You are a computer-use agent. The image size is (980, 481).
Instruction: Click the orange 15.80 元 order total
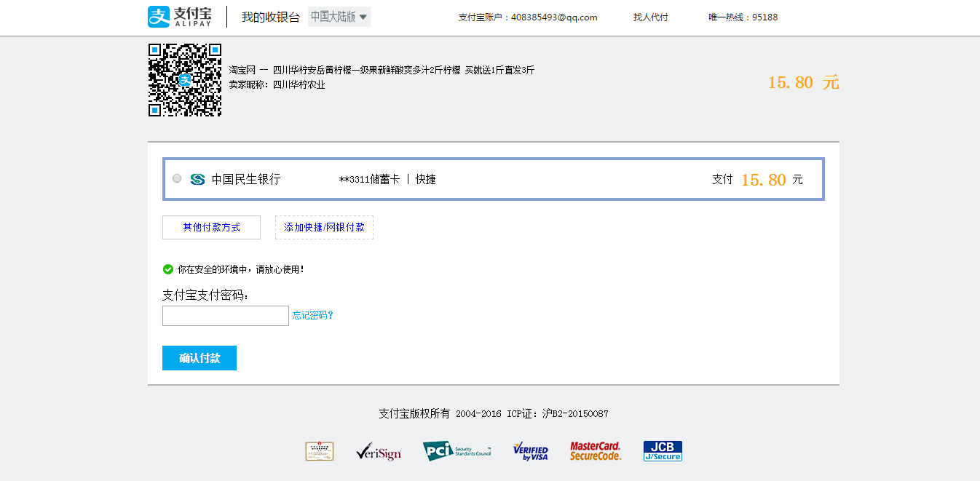tap(804, 82)
